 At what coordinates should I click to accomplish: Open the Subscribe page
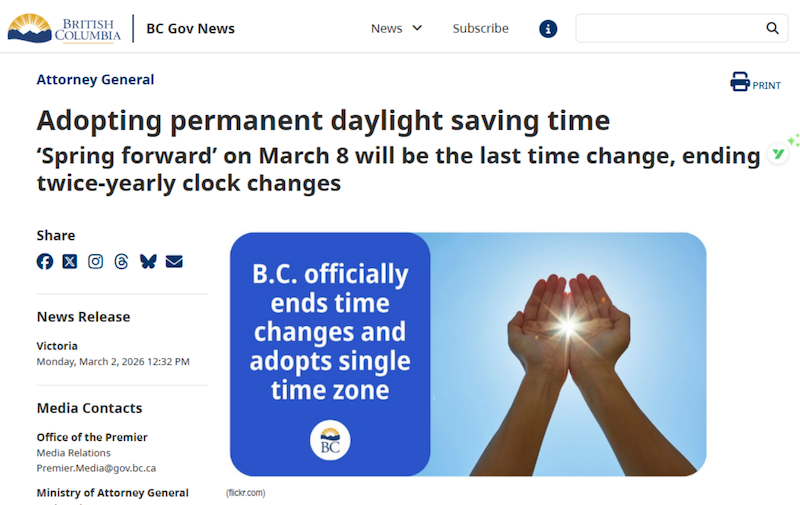(x=480, y=28)
